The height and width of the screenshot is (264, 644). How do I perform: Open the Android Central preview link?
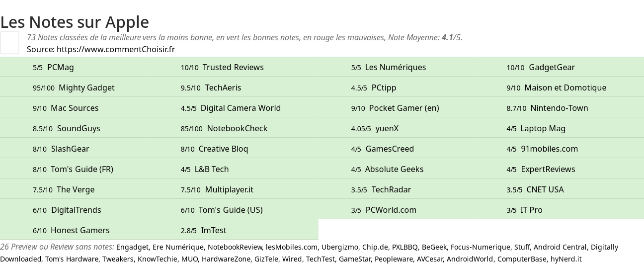(560, 247)
